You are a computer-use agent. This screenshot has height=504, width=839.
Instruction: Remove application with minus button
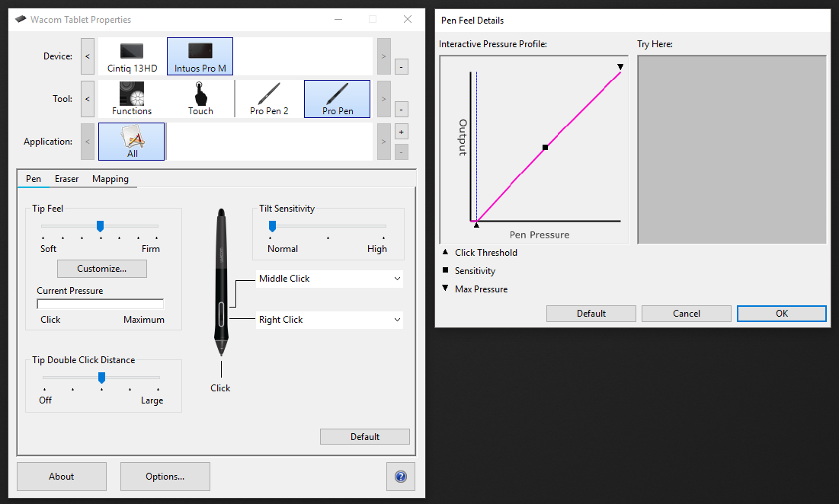point(402,152)
